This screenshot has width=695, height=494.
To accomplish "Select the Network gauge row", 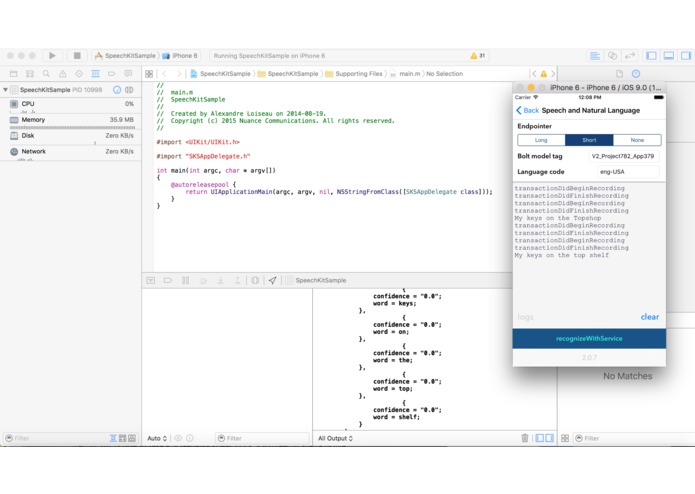I will (x=71, y=152).
